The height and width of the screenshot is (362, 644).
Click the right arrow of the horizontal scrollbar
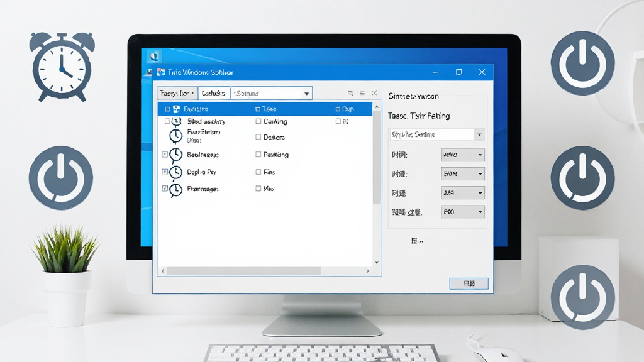tap(367, 271)
